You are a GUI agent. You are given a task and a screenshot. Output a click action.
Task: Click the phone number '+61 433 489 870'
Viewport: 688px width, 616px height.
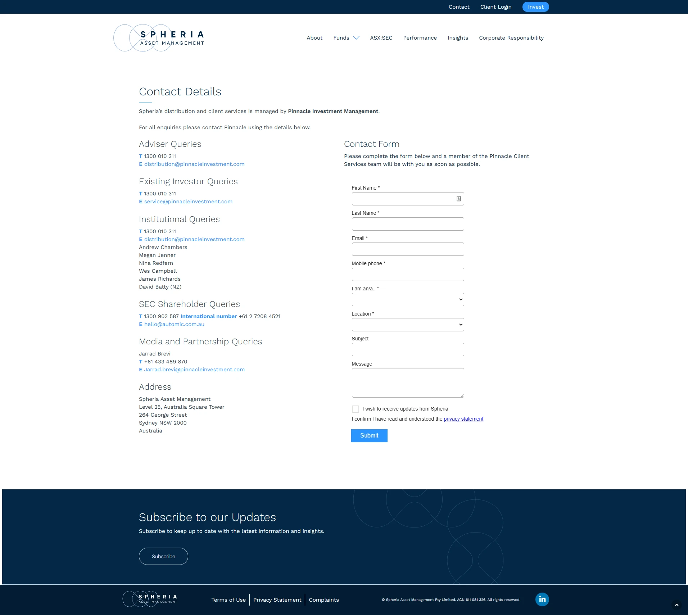(x=166, y=362)
